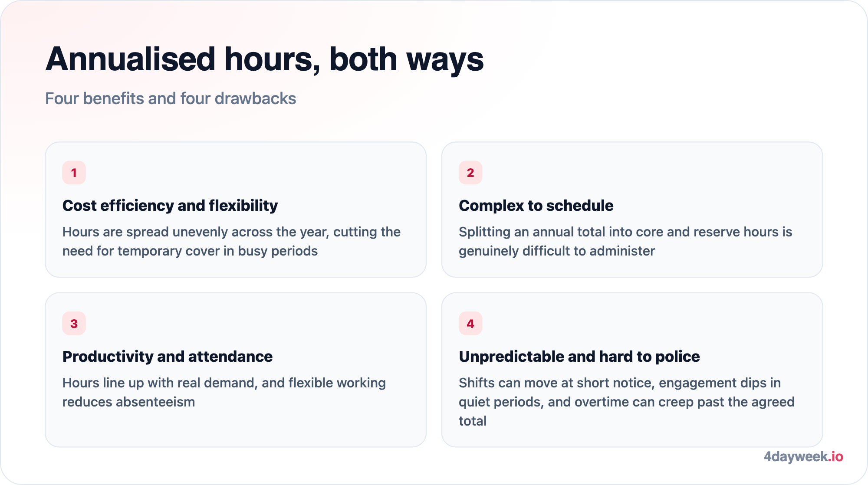Click the number 3 badge icon
Viewport: 868px width, 485px height.
[74, 324]
